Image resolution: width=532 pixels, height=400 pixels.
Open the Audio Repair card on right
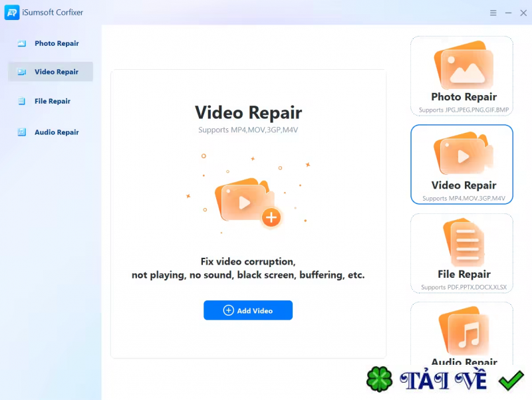pos(462,334)
